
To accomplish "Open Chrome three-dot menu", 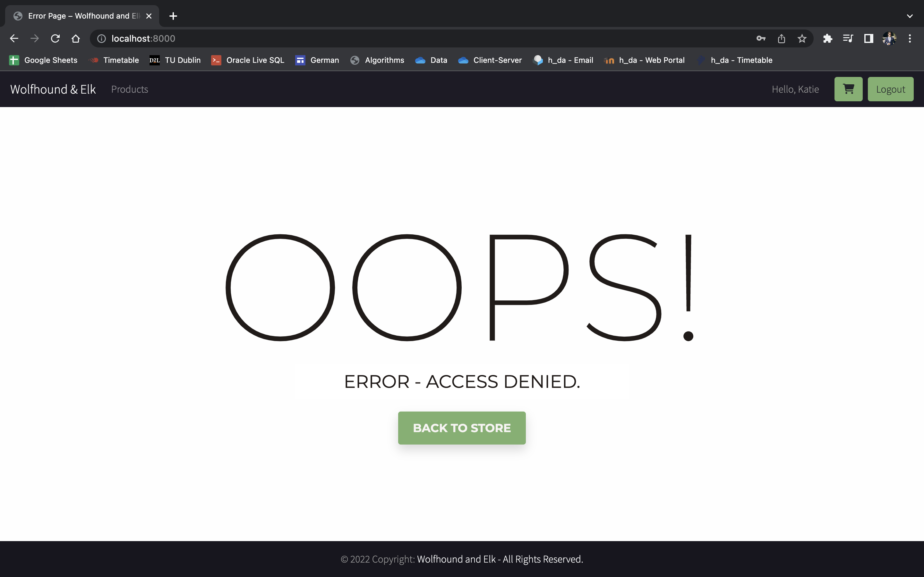I will point(910,38).
